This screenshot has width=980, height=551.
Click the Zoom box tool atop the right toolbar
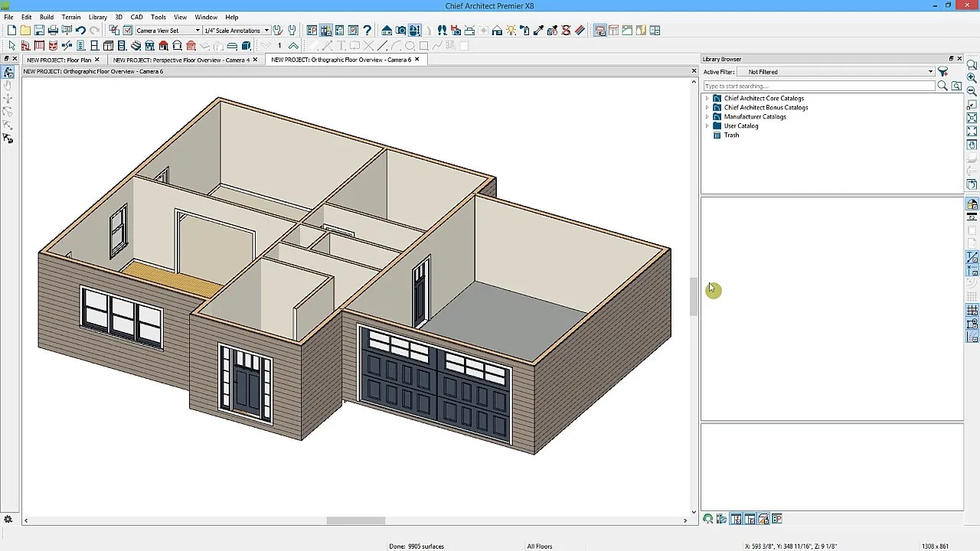pyautogui.click(x=972, y=64)
